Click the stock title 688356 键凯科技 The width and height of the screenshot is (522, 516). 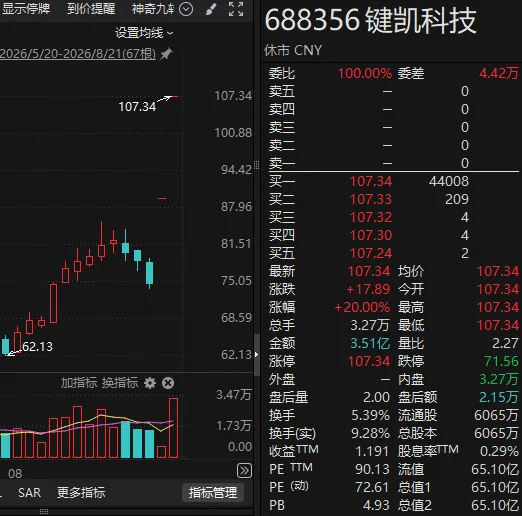[370, 21]
